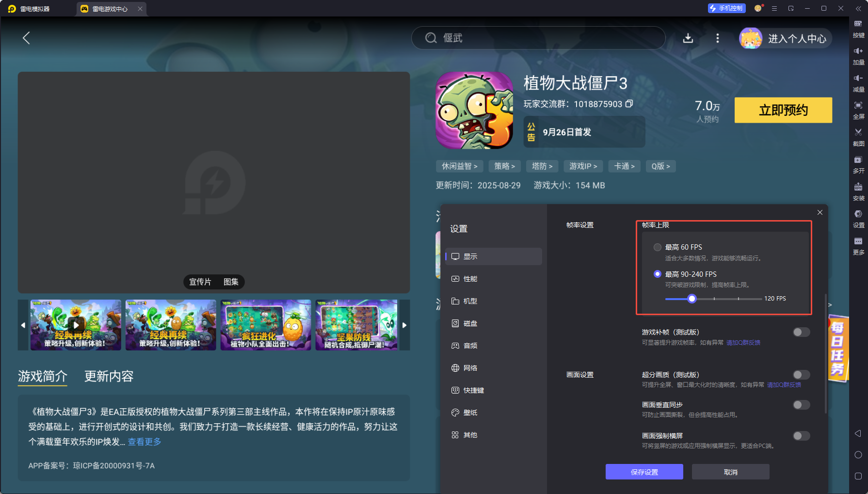
Task: Open the 显示 settings category
Action: pos(494,256)
